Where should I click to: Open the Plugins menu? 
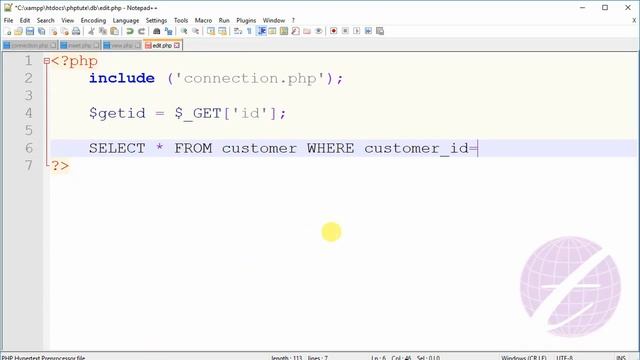coord(246,20)
